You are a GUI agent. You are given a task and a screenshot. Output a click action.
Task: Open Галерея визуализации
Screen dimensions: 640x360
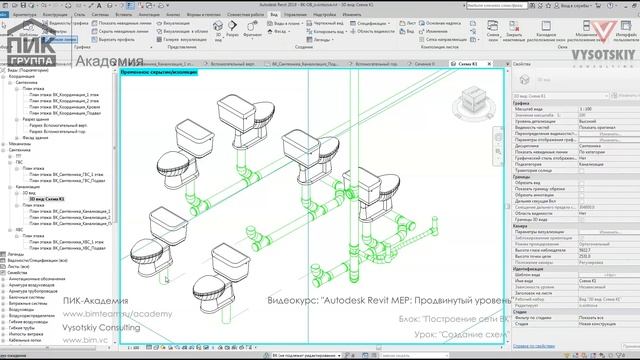[x=181, y=40]
